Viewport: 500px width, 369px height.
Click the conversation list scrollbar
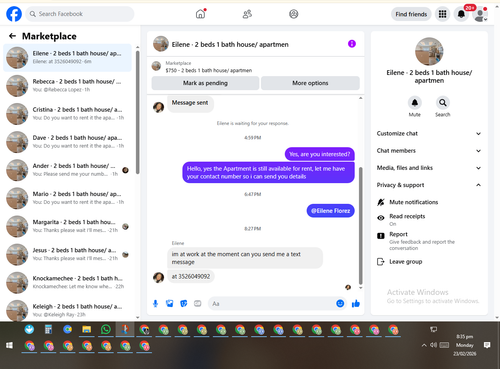[137, 112]
